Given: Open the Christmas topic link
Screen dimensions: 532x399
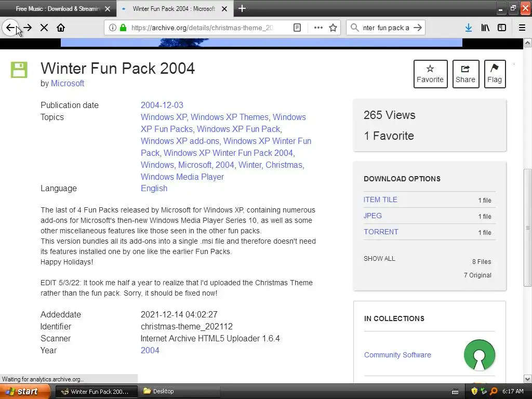Looking at the screenshot, I should point(284,165).
